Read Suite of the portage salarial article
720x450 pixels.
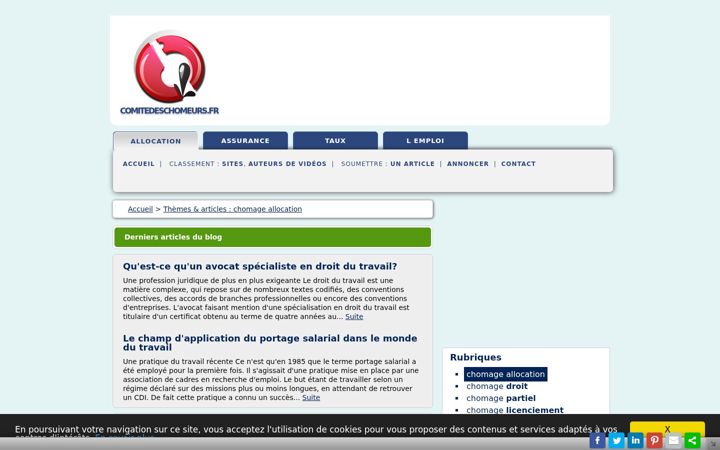coord(311,398)
